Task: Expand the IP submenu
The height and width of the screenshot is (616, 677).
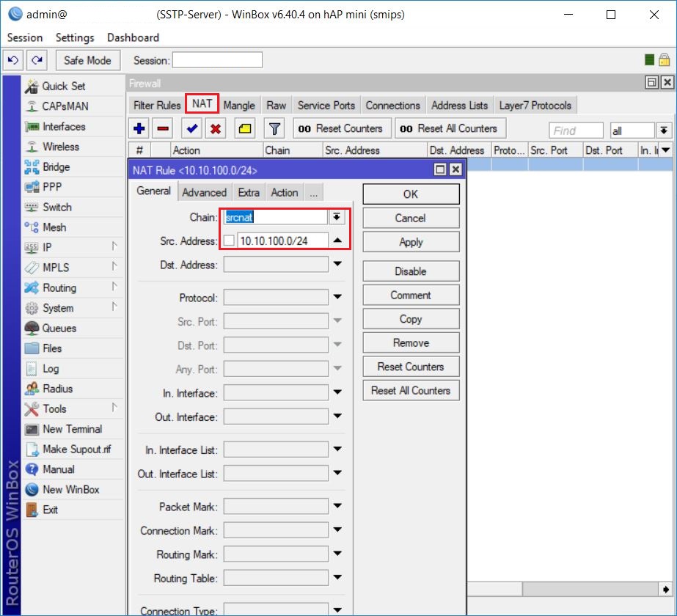Action: [114, 246]
